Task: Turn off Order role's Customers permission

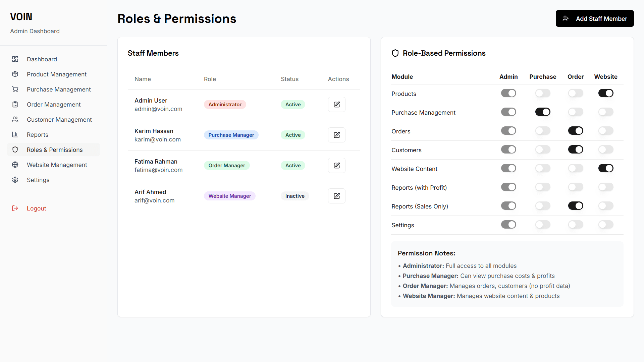Action: pos(575,149)
